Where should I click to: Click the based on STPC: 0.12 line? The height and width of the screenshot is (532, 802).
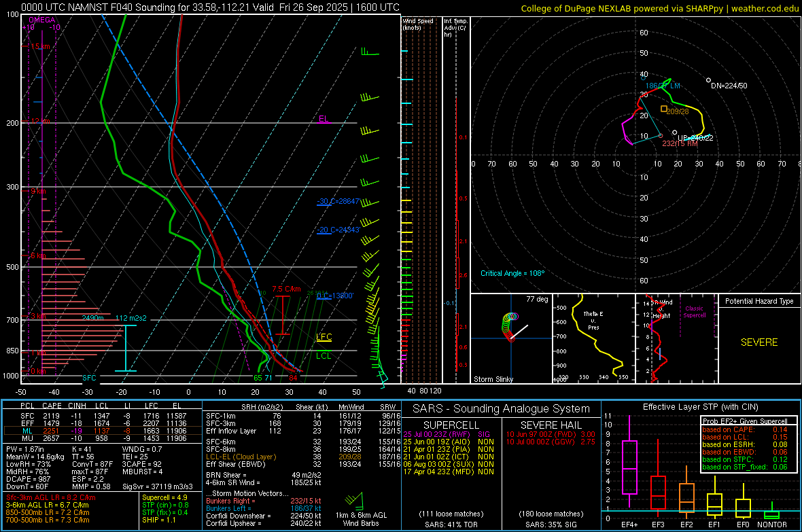click(x=745, y=459)
